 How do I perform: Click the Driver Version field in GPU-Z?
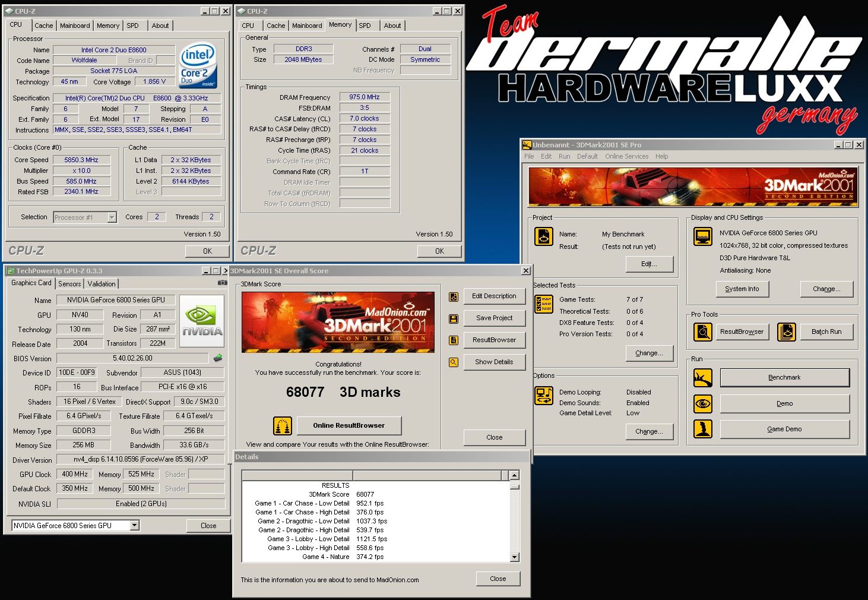141,459
